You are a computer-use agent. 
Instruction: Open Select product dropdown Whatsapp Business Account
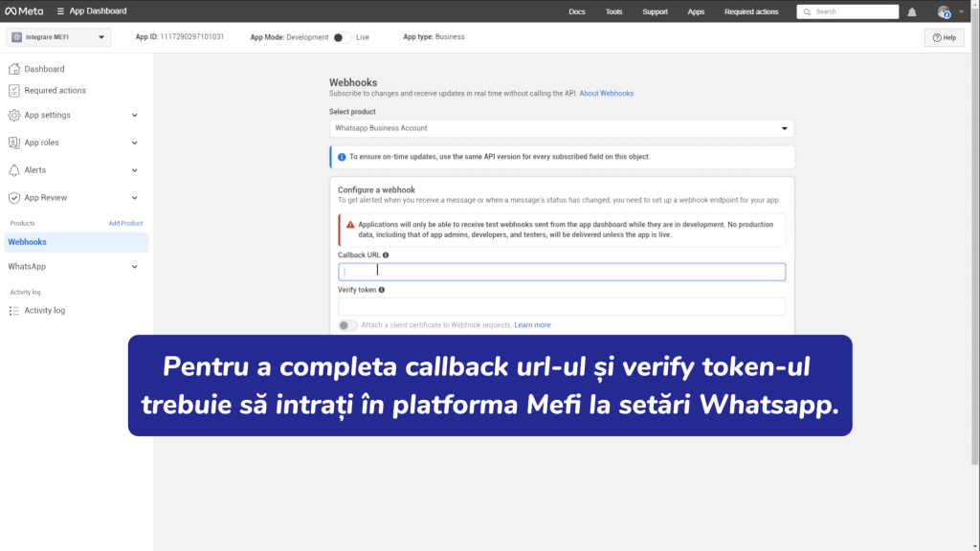(x=561, y=128)
